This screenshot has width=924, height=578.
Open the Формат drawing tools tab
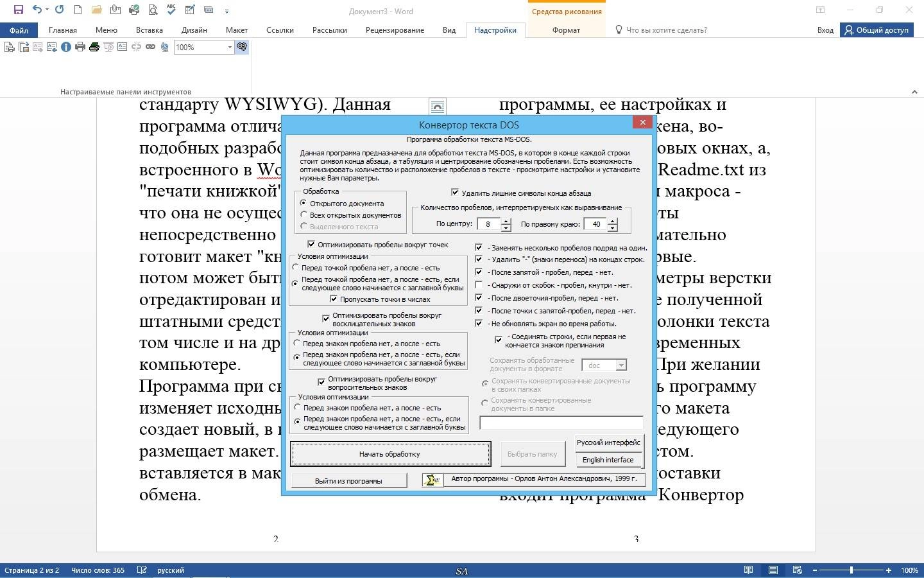pyautogui.click(x=566, y=30)
